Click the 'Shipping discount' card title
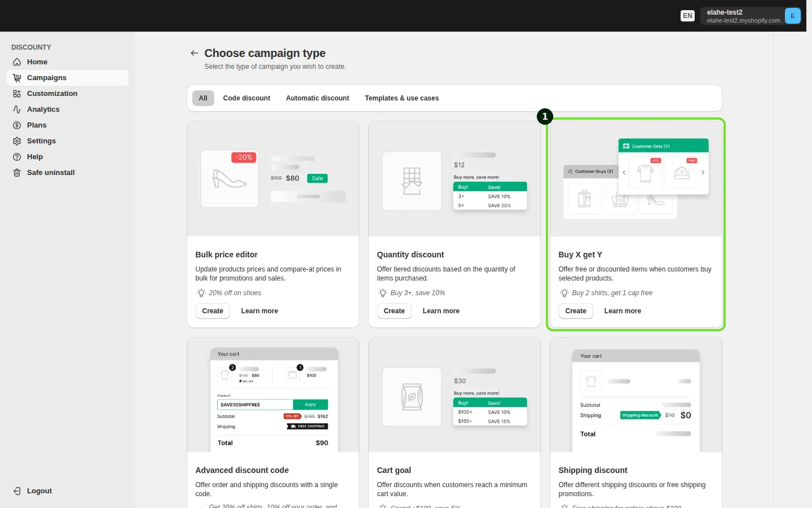The height and width of the screenshot is (508, 812). pyautogui.click(x=593, y=470)
